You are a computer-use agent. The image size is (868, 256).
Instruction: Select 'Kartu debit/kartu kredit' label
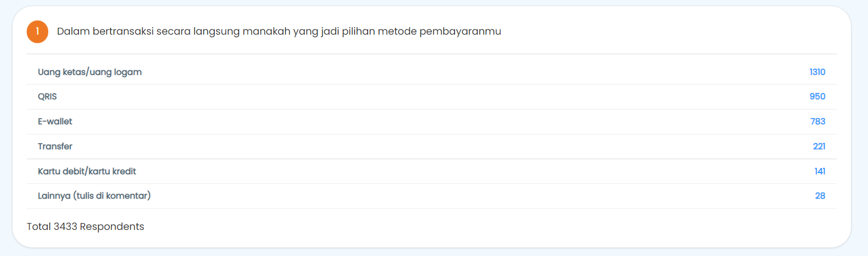(87, 171)
